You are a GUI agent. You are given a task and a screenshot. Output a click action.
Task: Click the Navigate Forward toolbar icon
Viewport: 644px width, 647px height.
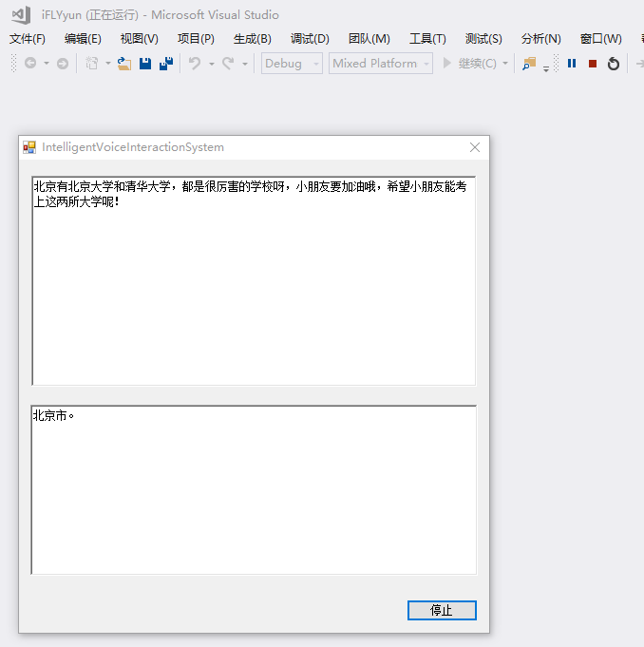point(63,64)
